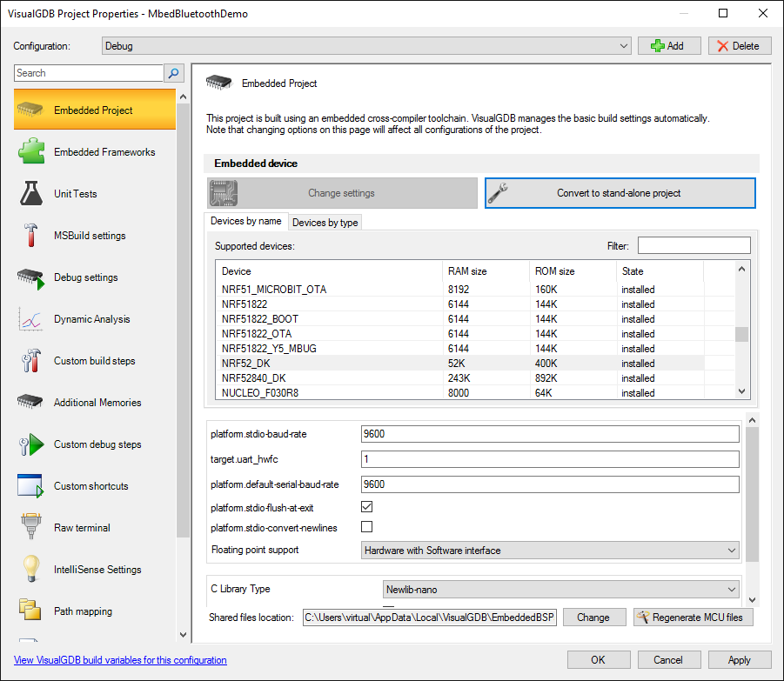The image size is (784, 681).
Task: Switch to Devices by type tab
Action: tap(325, 223)
